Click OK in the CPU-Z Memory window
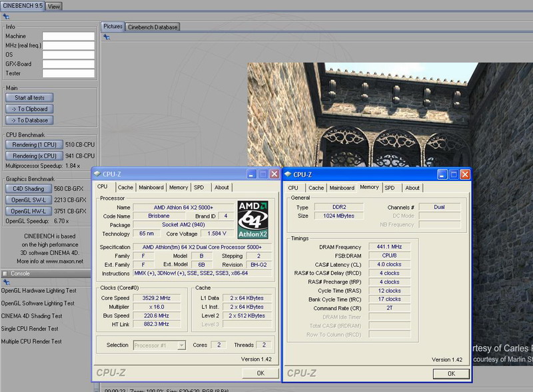The width and height of the screenshot is (533, 392). pos(451,373)
